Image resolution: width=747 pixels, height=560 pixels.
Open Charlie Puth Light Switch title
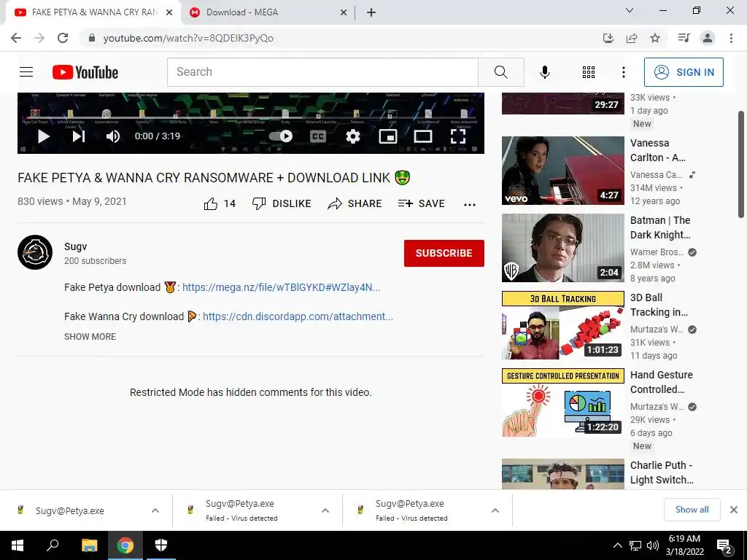click(662, 472)
